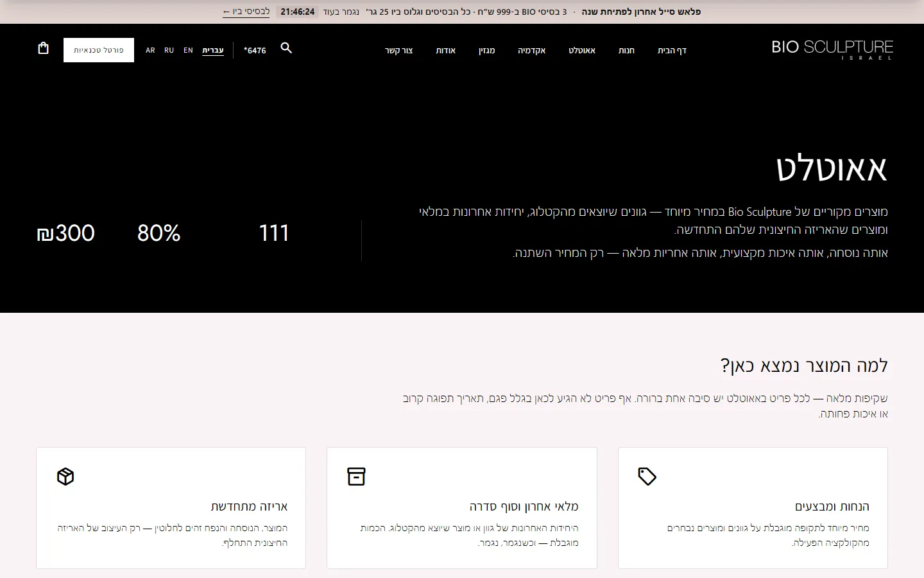Open the צור קשר menu item
The height and width of the screenshot is (578, 924).
(x=399, y=50)
